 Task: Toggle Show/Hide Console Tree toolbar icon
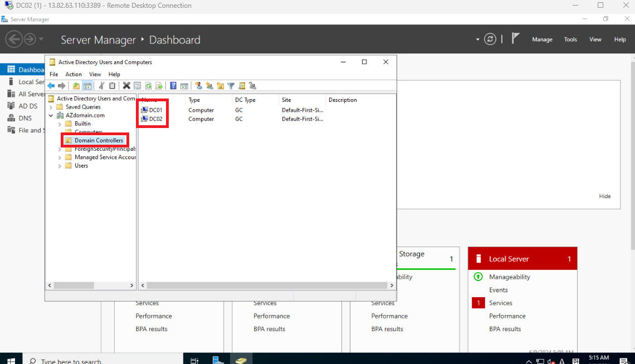pyautogui.click(x=87, y=86)
